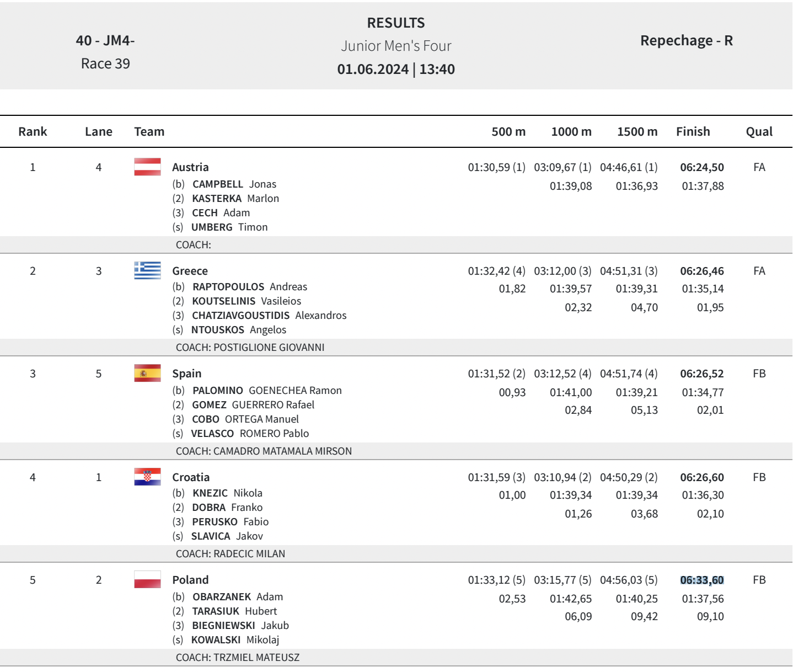This screenshot has width=793, height=672.
Task: Click Poland's highlighted finish time 06:33,60
Action: (x=701, y=580)
